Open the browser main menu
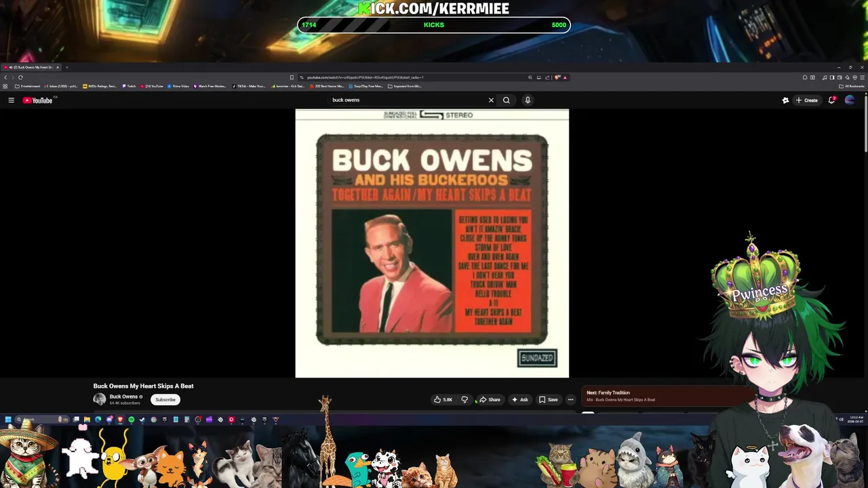 [x=862, y=77]
